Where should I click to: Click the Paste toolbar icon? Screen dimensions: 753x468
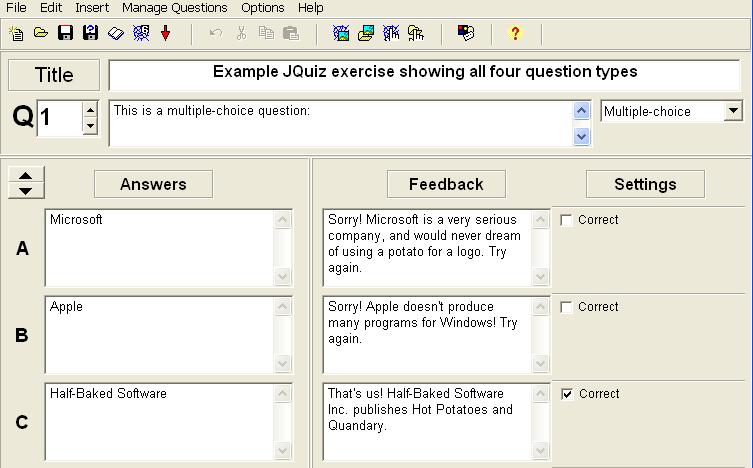click(291, 33)
